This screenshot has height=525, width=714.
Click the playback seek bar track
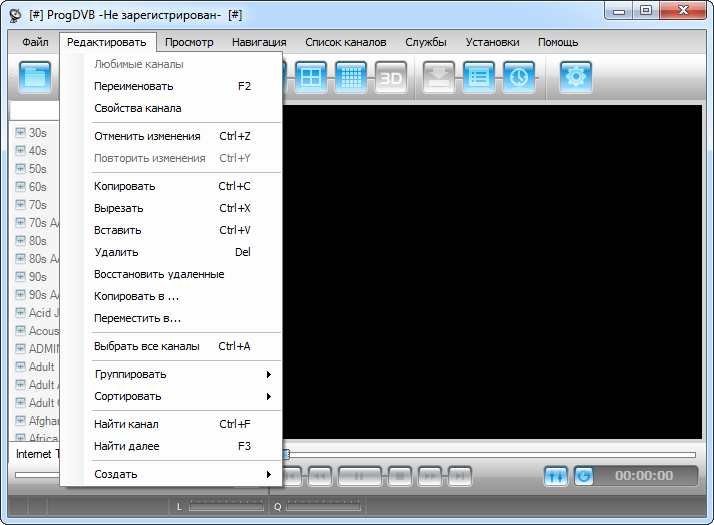click(490, 454)
